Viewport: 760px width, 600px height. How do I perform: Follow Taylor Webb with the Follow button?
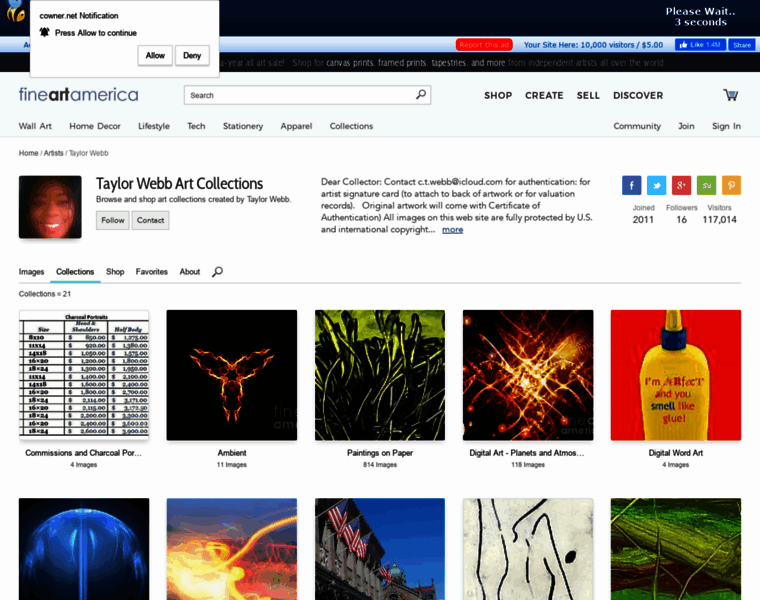112,220
